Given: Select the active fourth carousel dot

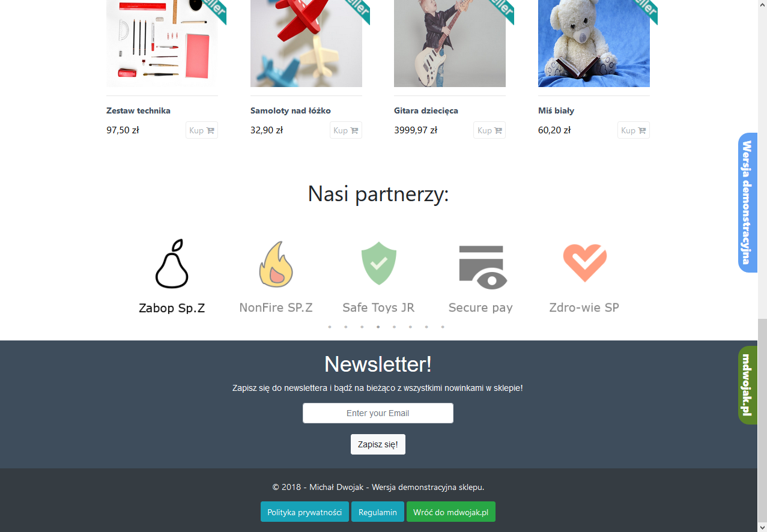Looking at the screenshot, I should (378, 327).
